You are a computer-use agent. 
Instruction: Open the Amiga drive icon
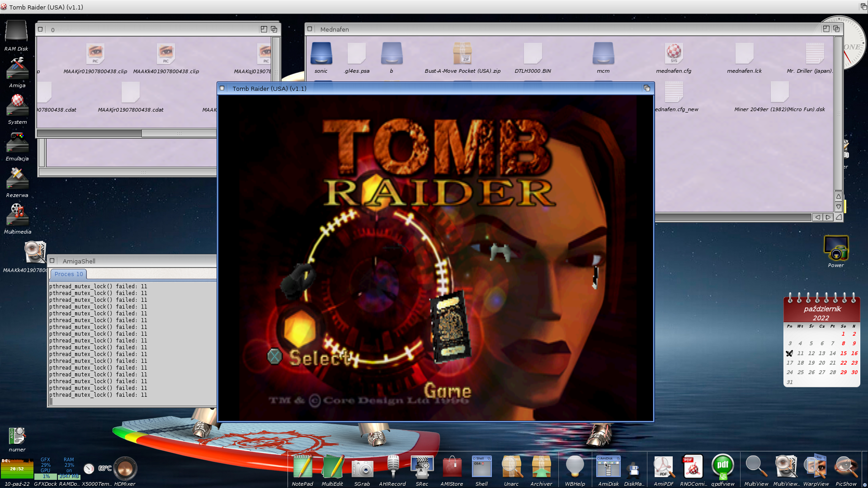tap(17, 72)
